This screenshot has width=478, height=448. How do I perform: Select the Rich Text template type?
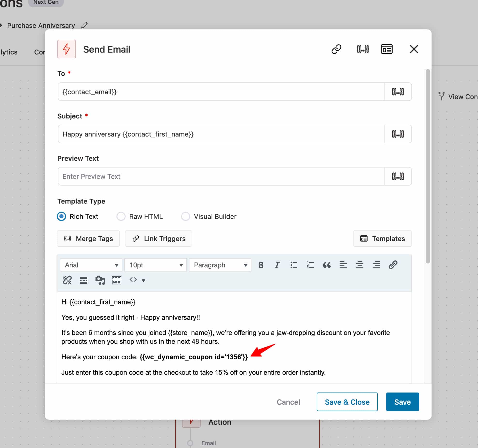[x=61, y=217]
